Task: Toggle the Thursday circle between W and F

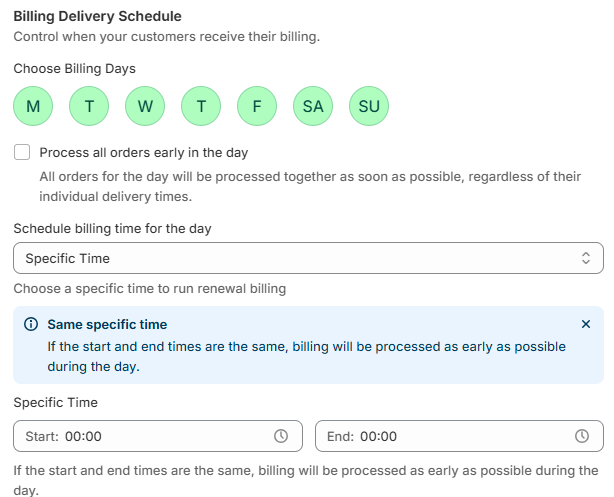Action: 201,106
